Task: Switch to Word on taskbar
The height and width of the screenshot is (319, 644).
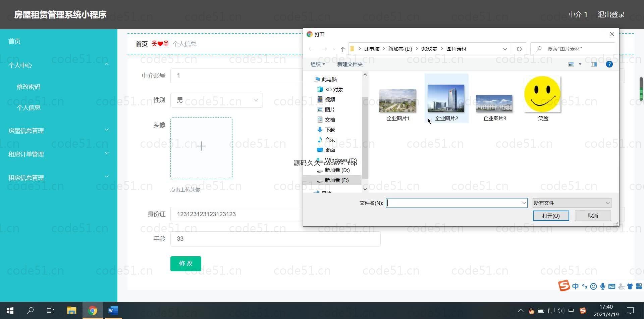Action: tap(113, 311)
